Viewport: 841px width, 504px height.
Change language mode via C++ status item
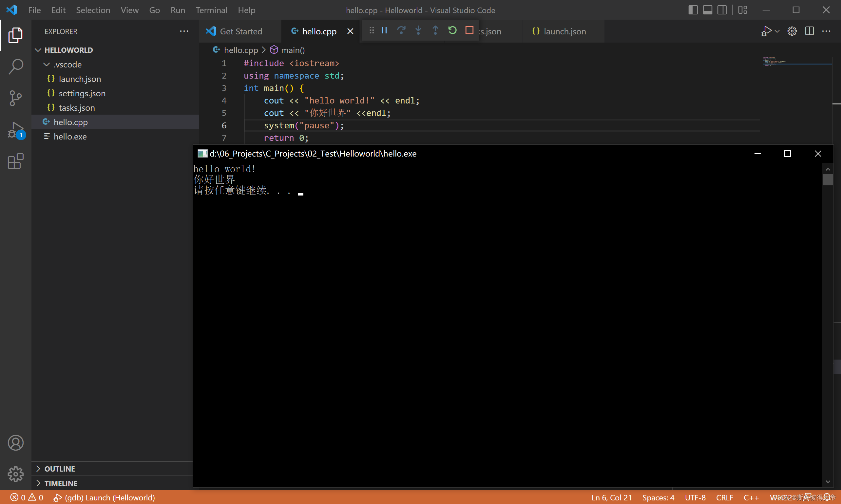click(751, 497)
